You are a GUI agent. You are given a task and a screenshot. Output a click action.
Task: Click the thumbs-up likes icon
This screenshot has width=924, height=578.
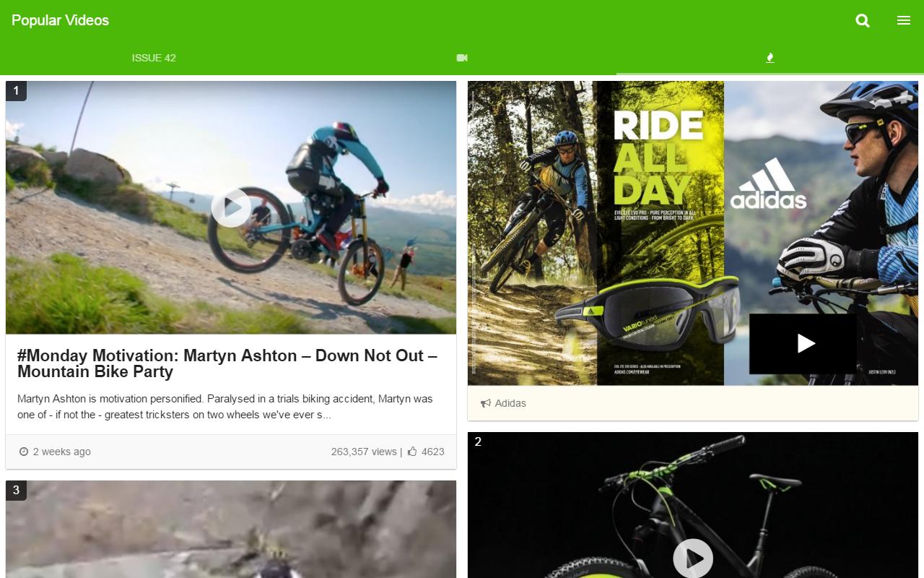[412, 452]
